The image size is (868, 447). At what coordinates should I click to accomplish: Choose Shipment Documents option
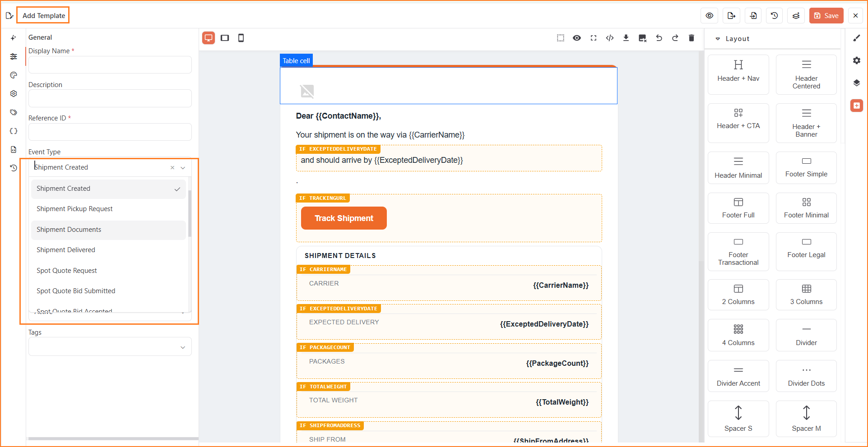coord(108,230)
